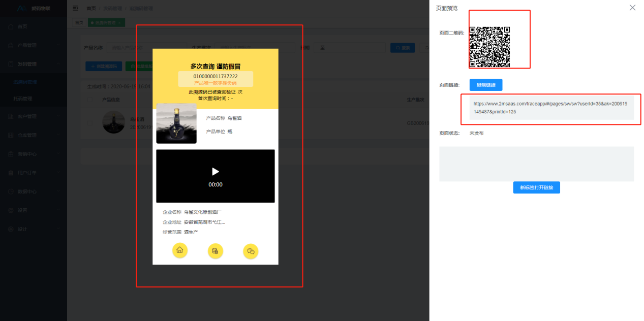Tap the yellow home icon in preview
644x321 pixels.
(x=179, y=250)
